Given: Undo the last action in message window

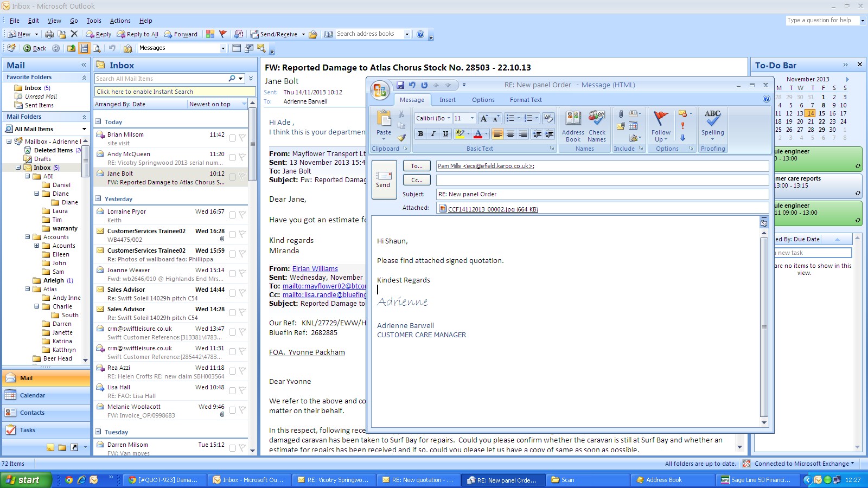Looking at the screenshot, I should pos(412,85).
